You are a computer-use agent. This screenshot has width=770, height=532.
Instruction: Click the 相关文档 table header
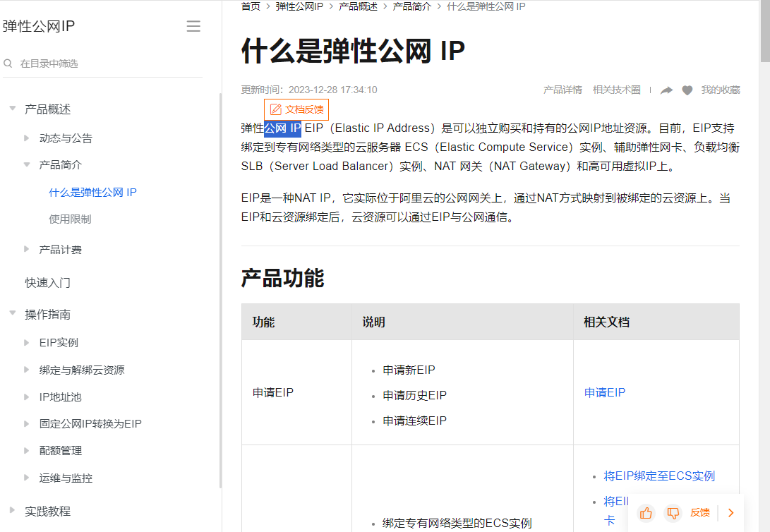(606, 322)
